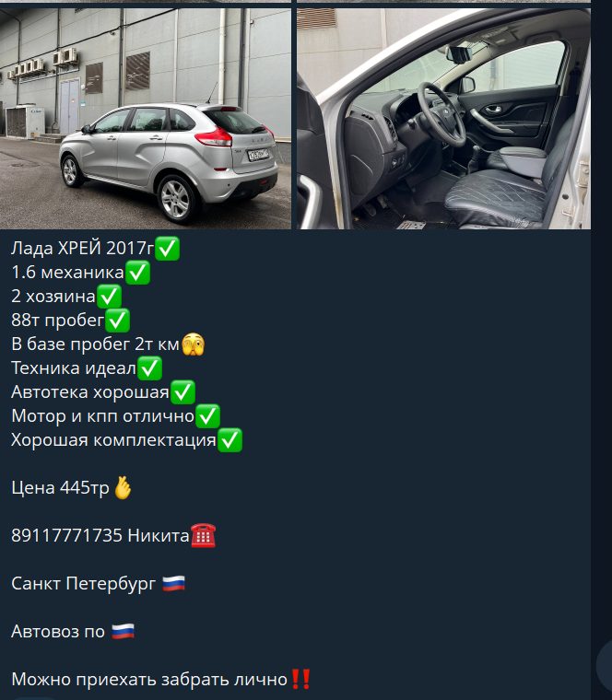Click the price text Цена 445тр

[60, 487]
